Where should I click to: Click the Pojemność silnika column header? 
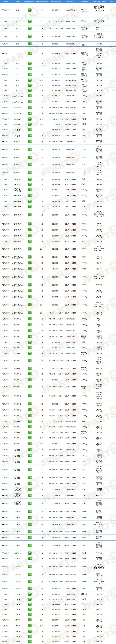pyautogui.click(x=41, y=1)
